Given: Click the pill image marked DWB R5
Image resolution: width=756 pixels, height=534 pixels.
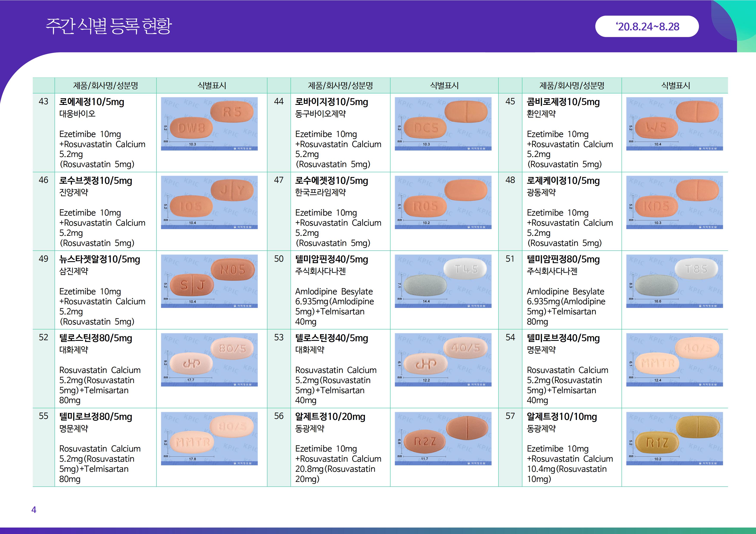Looking at the screenshot, I should point(209,124).
